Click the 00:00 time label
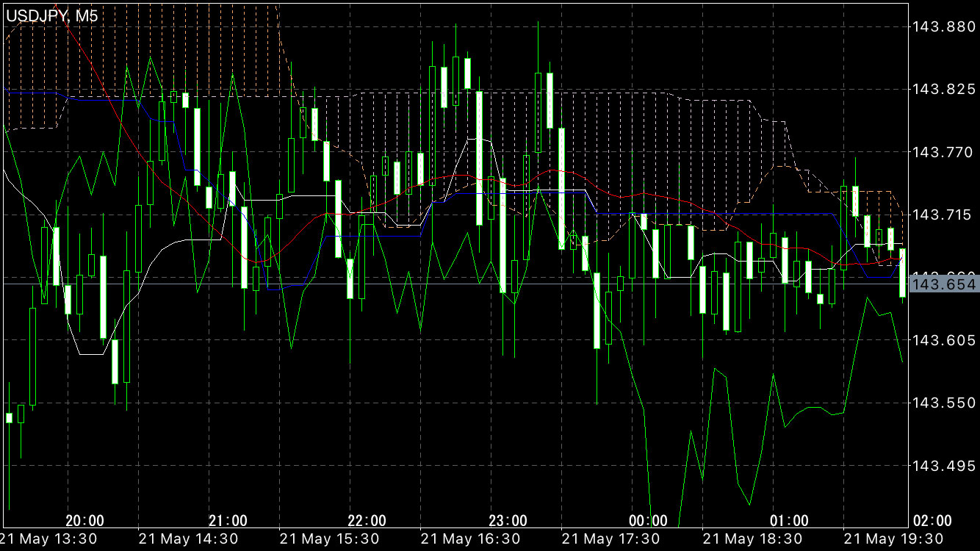 coord(649,521)
